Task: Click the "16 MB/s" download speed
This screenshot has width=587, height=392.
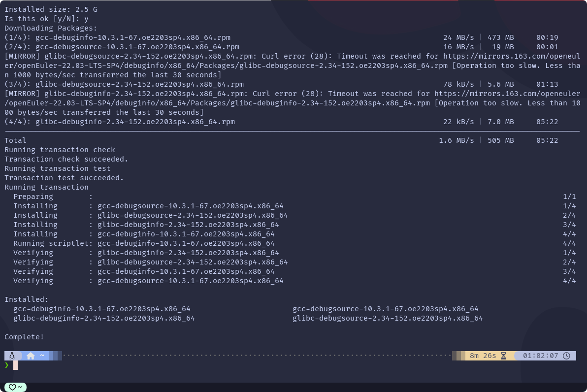Action: (458, 47)
